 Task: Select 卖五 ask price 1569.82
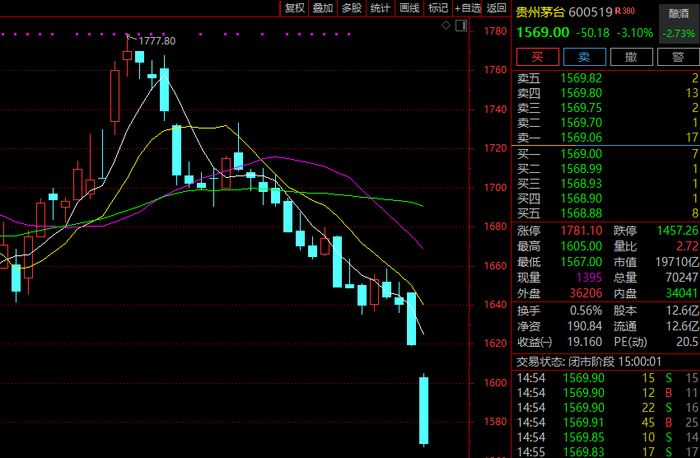(581, 78)
